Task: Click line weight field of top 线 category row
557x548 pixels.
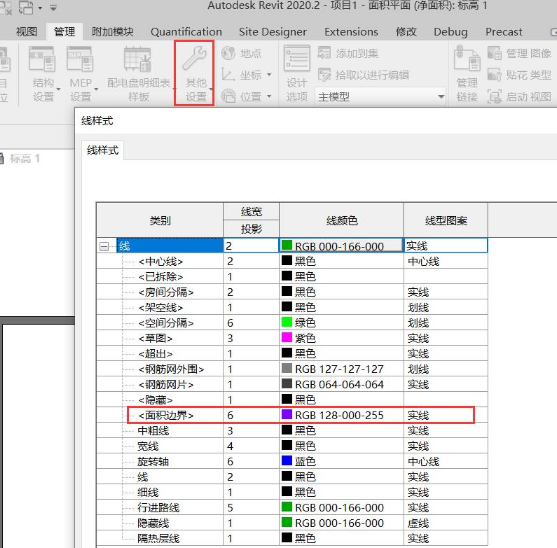Action: [x=251, y=246]
